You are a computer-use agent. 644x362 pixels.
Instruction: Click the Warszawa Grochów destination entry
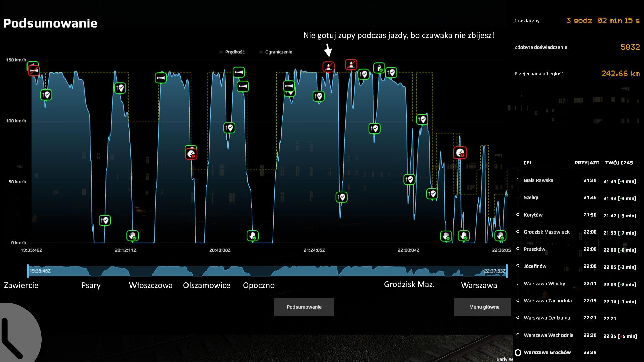click(547, 352)
